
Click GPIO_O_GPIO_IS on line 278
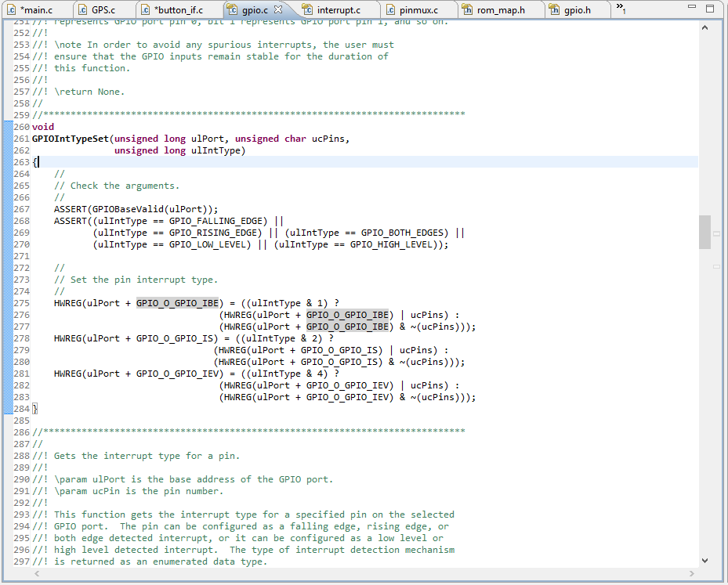[x=175, y=338]
